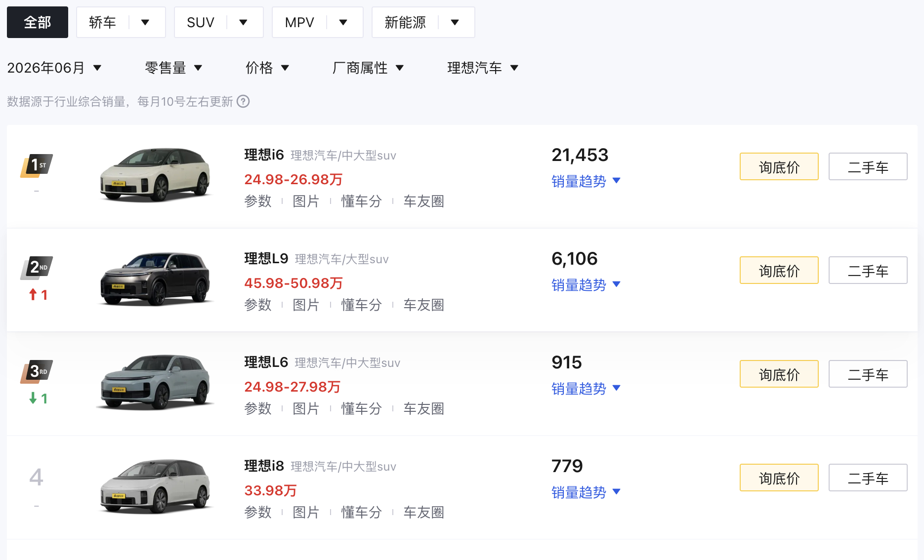Open the 零售量 filter dropdown
The height and width of the screenshot is (560, 924).
click(173, 68)
